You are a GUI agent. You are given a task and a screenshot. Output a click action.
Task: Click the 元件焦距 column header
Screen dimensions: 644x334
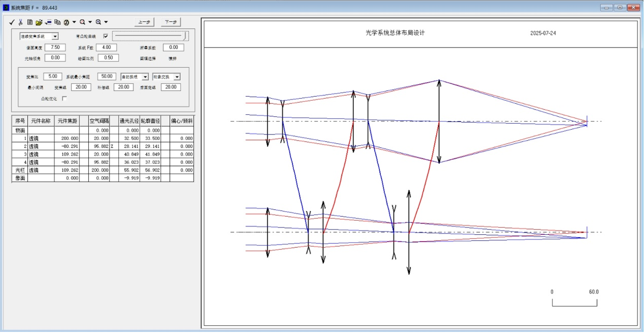point(67,121)
